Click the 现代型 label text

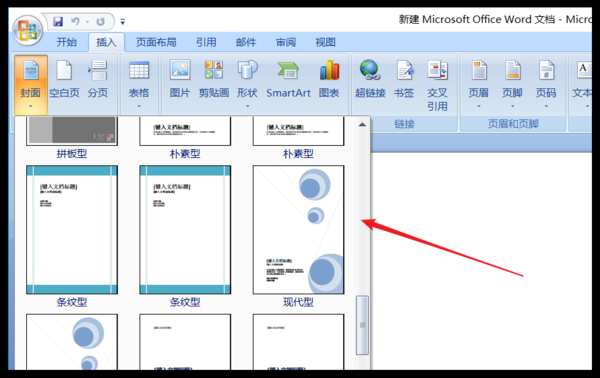click(298, 302)
